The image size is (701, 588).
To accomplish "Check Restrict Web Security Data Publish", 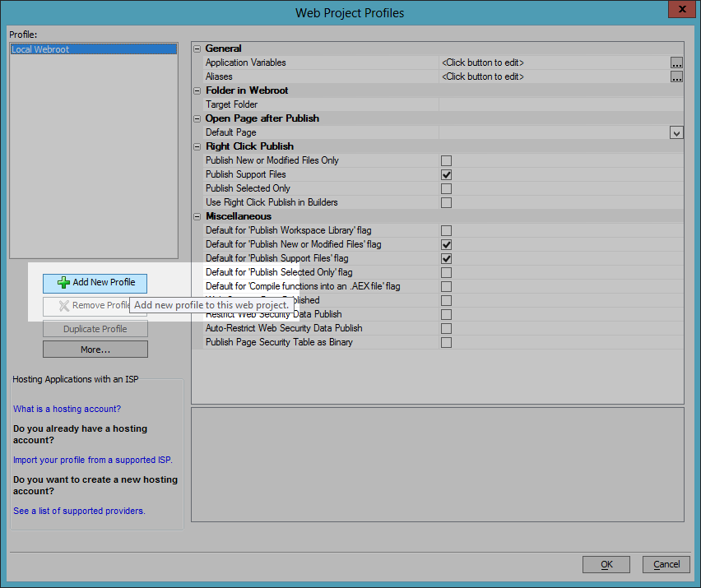I will 446,314.
